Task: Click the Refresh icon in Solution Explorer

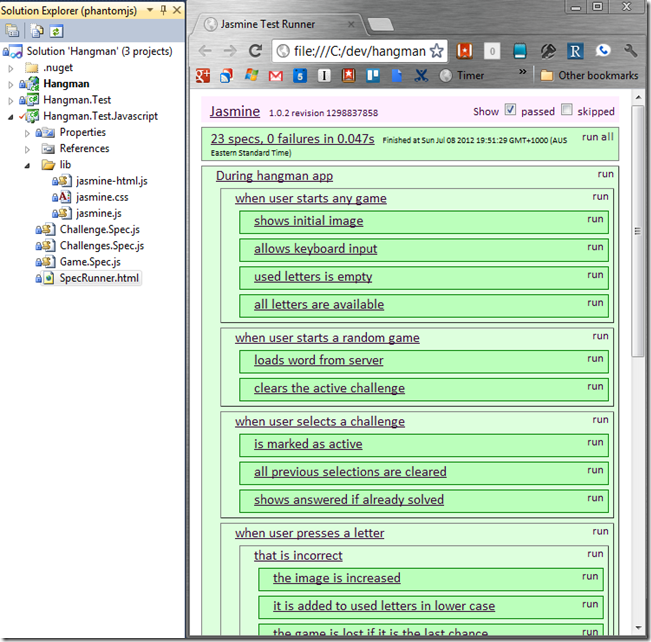Action: [56, 31]
